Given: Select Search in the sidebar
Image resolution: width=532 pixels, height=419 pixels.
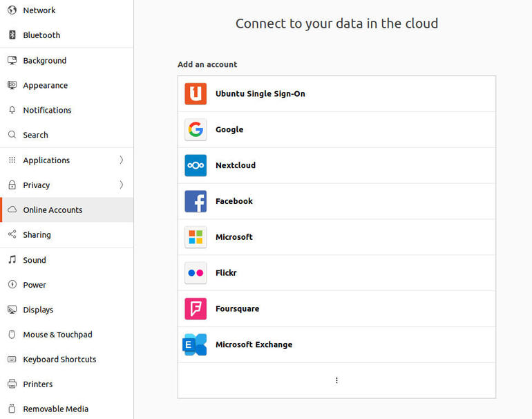Looking at the screenshot, I should (67, 135).
